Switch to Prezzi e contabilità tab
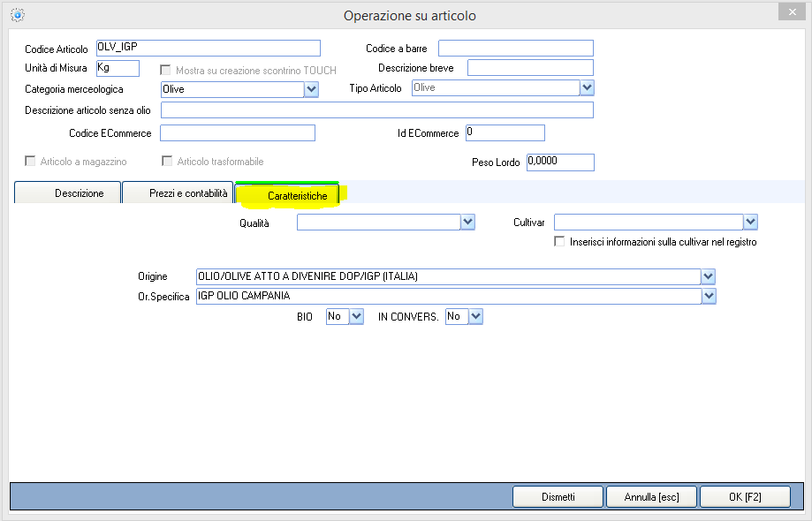This screenshot has height=521, width=812. (178, 193)
